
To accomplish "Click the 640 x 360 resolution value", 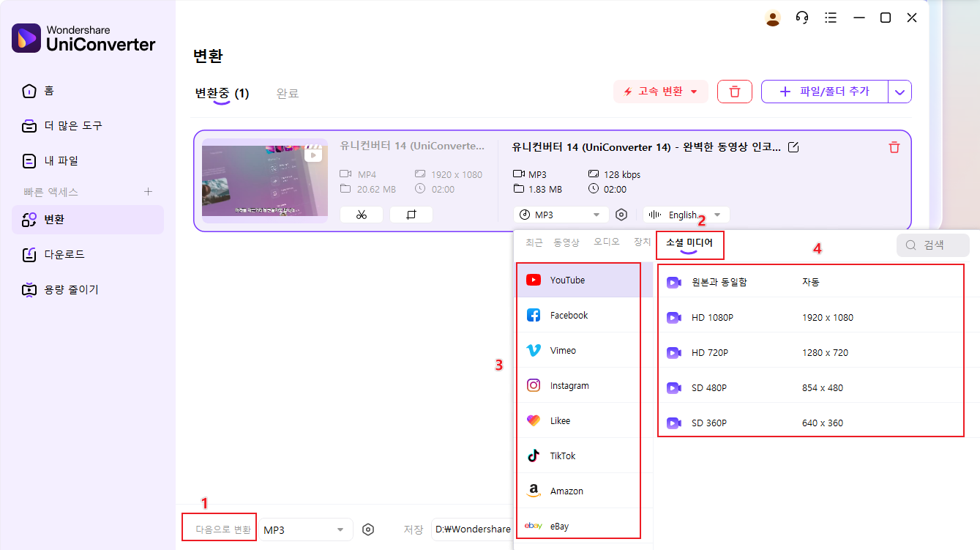I will pos(823,423).
